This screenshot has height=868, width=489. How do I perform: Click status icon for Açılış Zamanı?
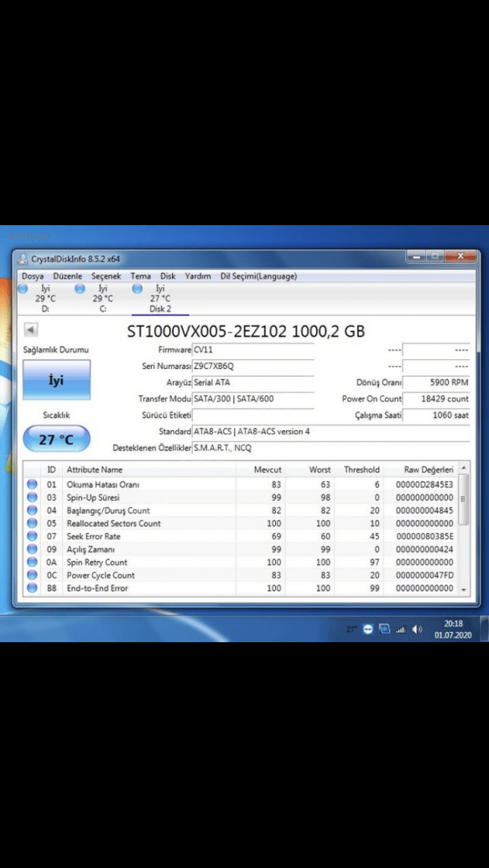32,549
